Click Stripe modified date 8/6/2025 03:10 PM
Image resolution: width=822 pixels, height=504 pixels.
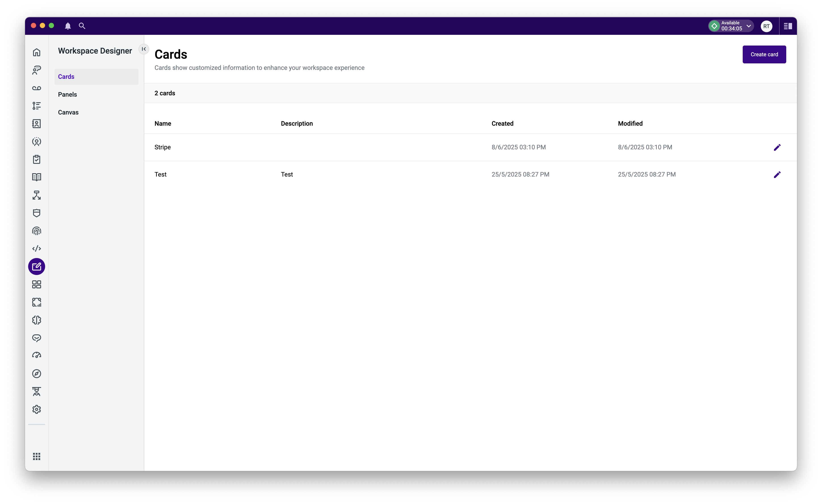click(x=645, y=147)
